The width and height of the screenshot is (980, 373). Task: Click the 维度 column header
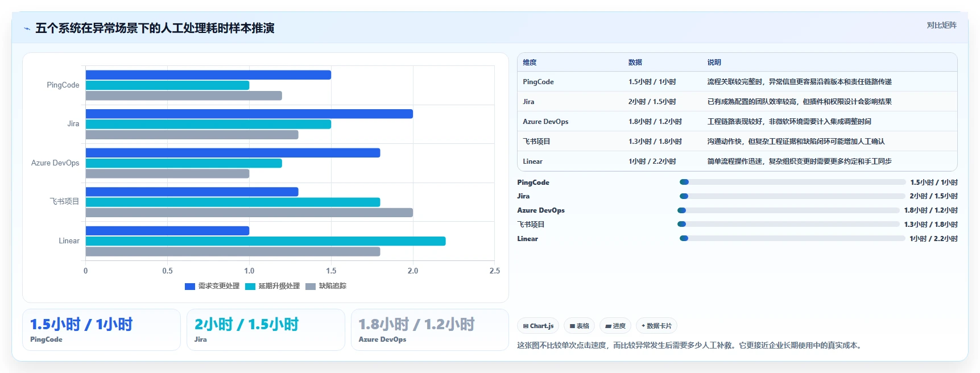pyautogui.click(x=530, y=63)
